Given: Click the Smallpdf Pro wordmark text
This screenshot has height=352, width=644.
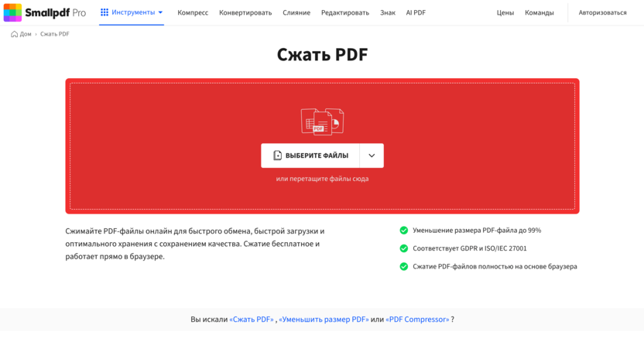Looking at the screenshot, I should click(56, 12).
